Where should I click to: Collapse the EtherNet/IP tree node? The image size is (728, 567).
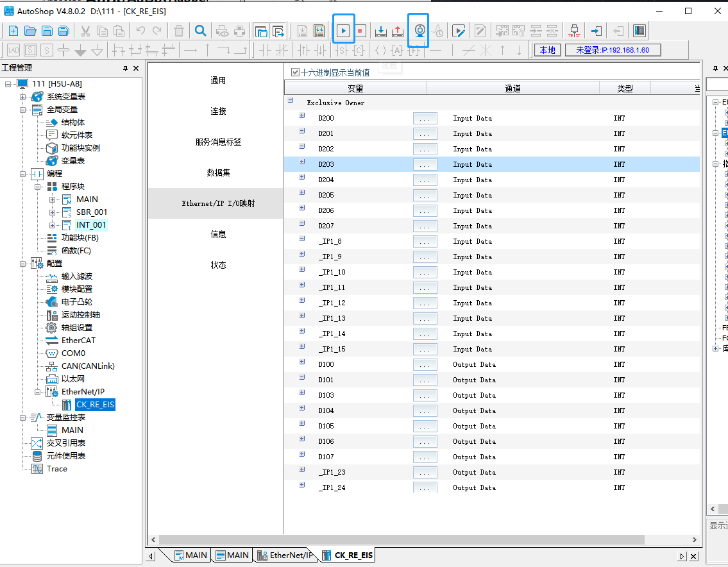pos(38,392)
